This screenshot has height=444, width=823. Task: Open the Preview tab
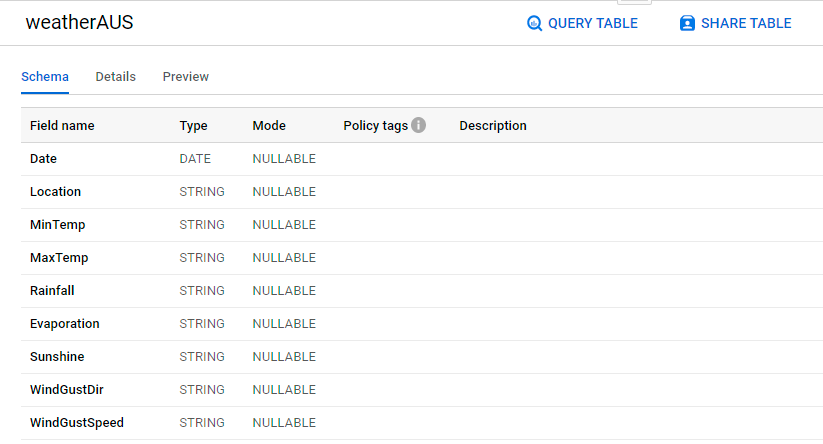(x=186, y=76)
